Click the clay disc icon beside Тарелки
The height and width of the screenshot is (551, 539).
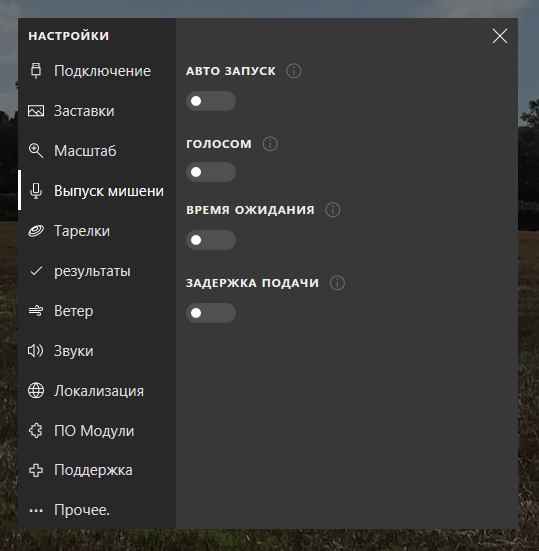[x=36, y=231]
